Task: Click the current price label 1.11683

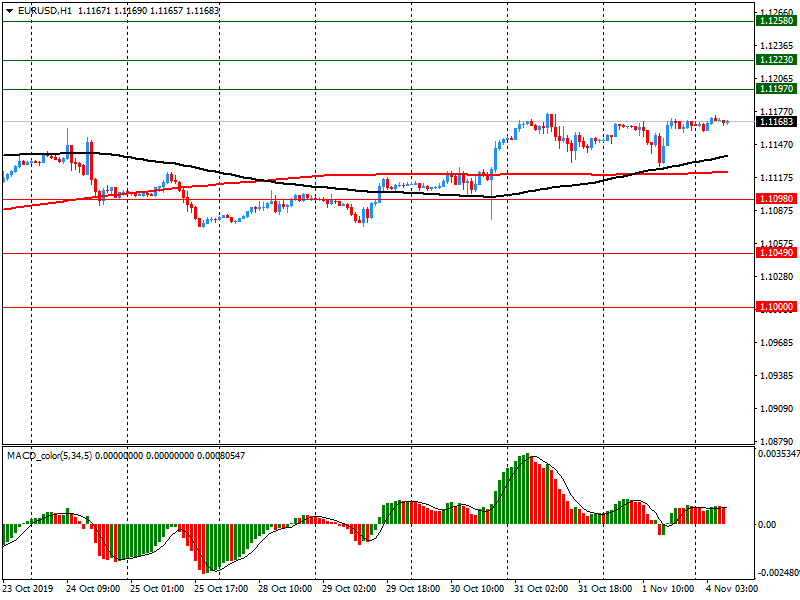Action: click(x=775, y=122)
